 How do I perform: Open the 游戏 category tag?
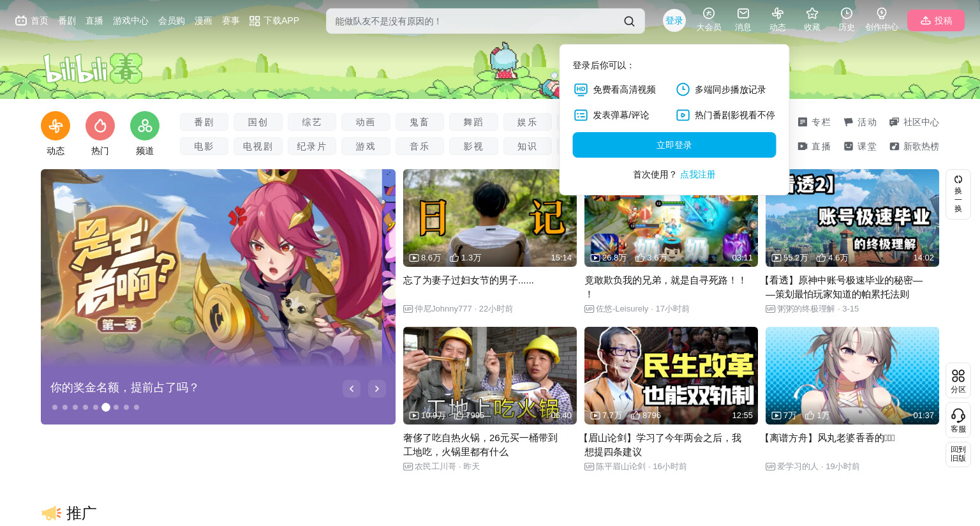coord(366,146)
